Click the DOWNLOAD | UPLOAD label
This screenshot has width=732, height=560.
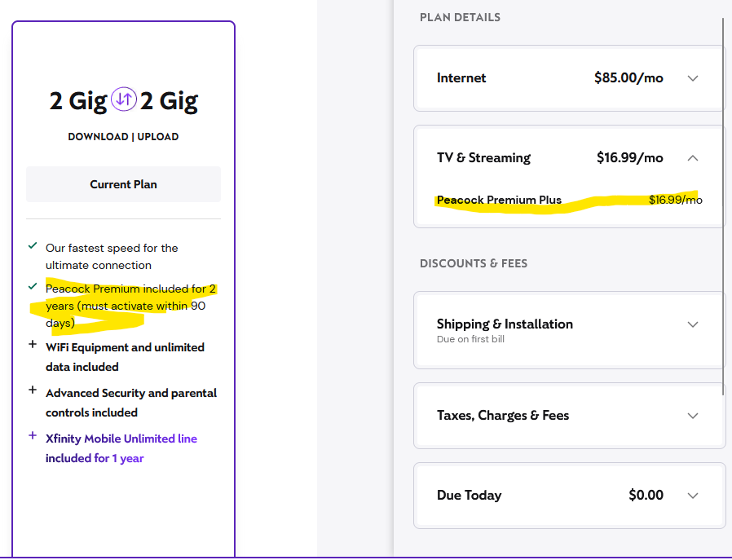123,137
